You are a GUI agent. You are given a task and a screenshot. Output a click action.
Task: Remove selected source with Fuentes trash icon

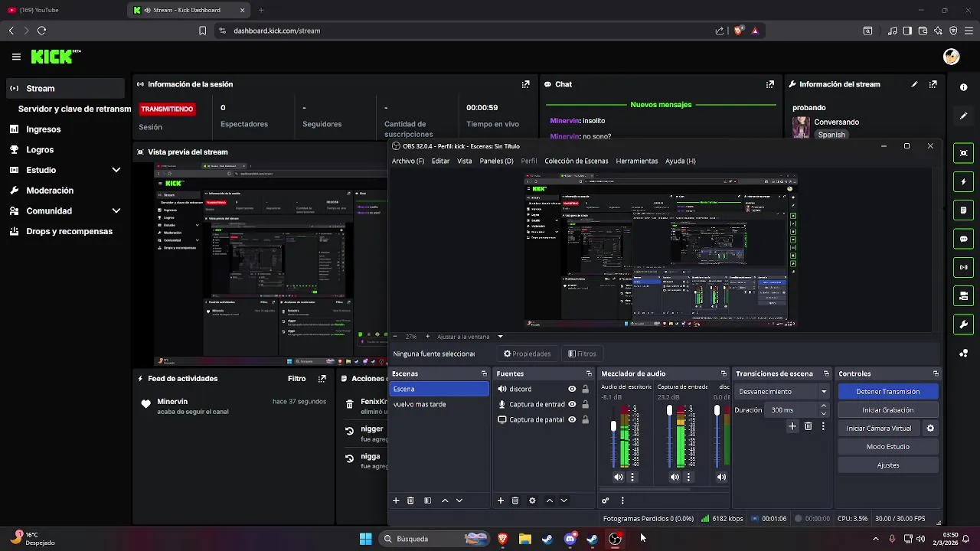point(515,500)
